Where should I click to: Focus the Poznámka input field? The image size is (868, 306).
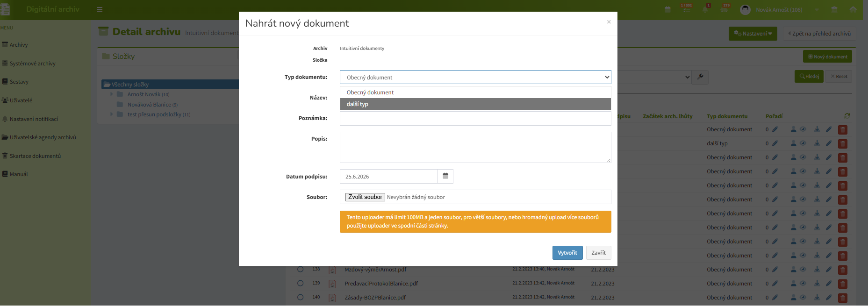tap(475, 118)
